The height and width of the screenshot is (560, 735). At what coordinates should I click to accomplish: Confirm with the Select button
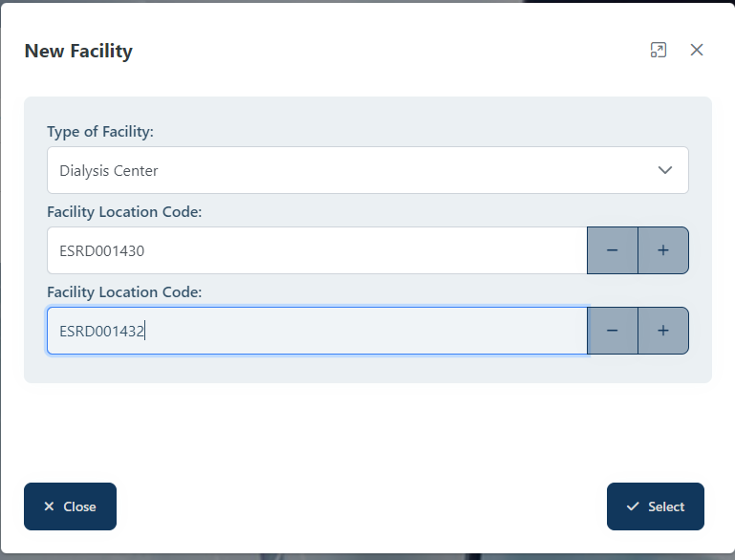[x=656, y=506]
